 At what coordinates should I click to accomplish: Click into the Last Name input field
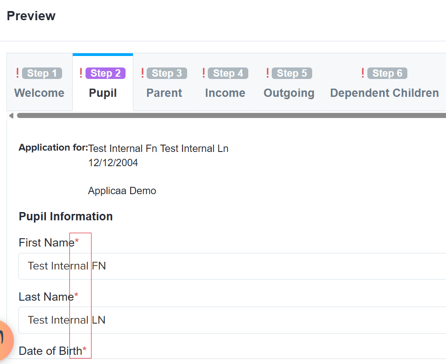[x=232, y=320]
